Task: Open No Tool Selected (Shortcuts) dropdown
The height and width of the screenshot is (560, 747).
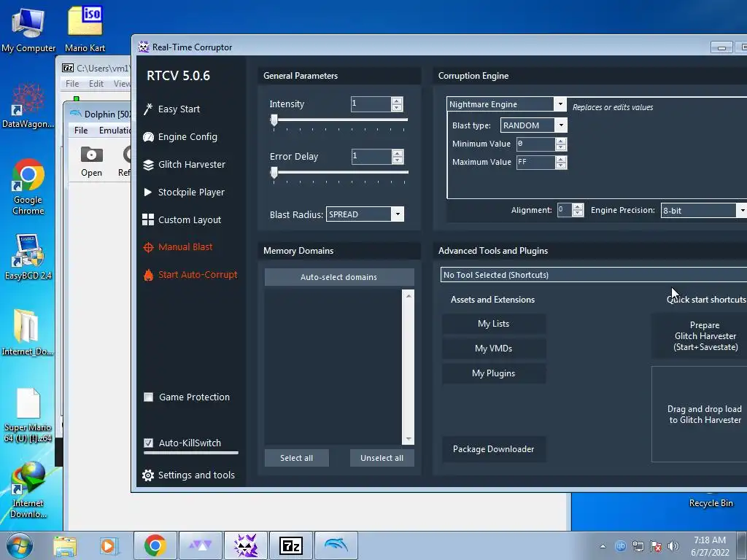Action: 594,275
